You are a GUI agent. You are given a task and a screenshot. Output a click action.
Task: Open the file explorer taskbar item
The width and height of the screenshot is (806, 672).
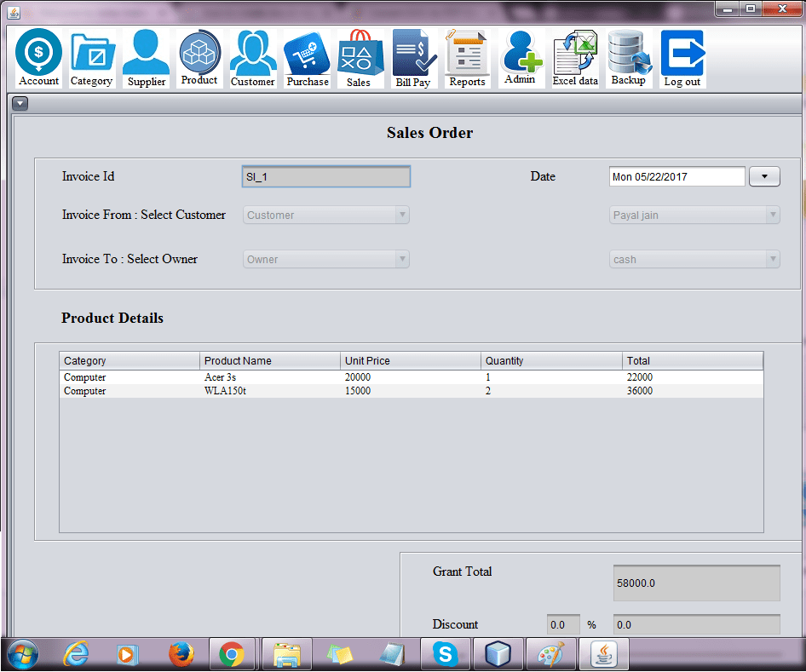(287, 654)
